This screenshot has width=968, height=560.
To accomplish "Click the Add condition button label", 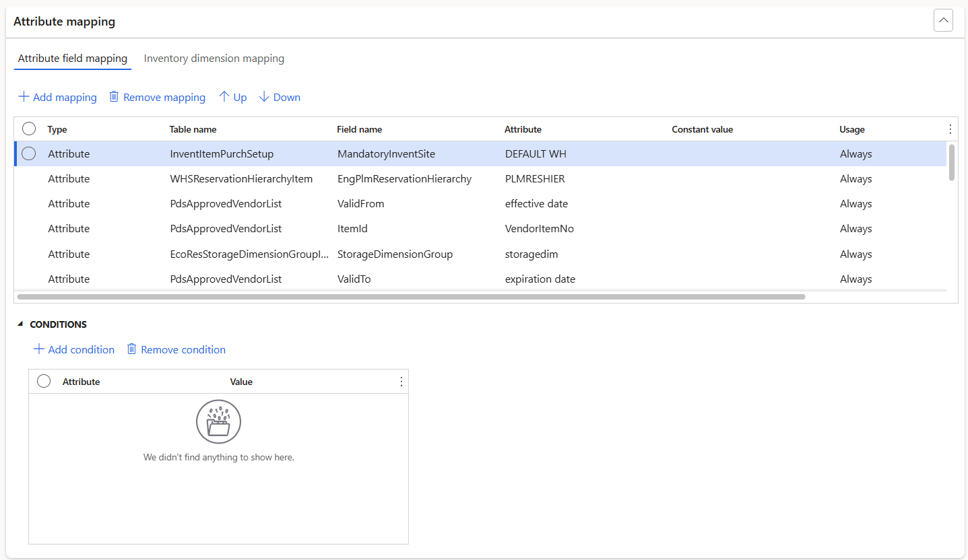I will click(x=82, y=350).
